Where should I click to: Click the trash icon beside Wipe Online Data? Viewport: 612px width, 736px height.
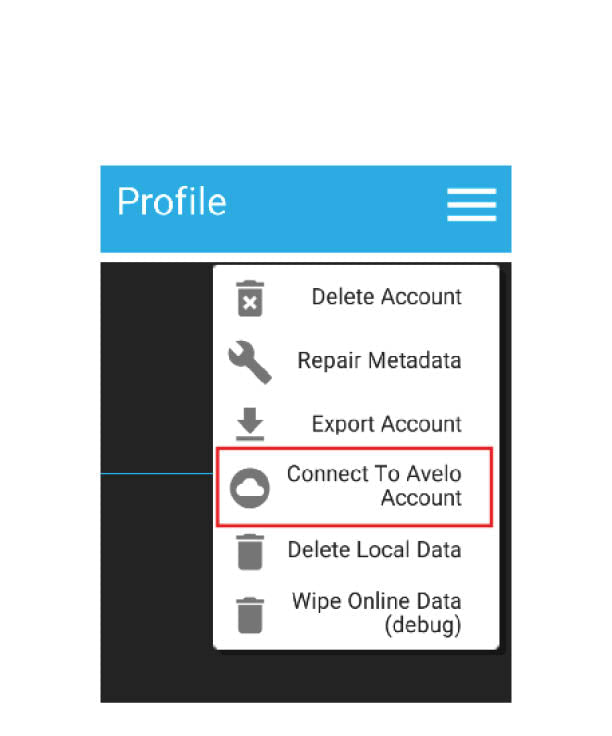[x=250, y=615]
